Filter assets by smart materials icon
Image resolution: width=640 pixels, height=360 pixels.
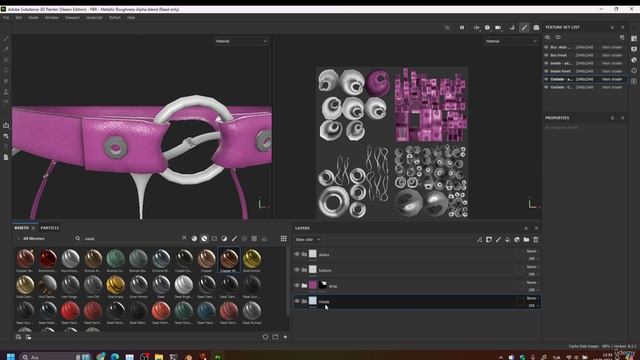click(x=204, y=239)
